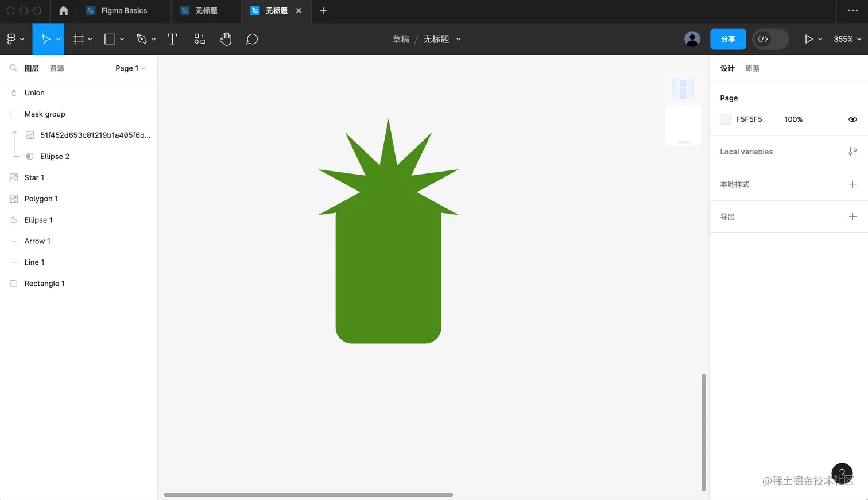Select the Ellipse 2 layer
The height and width of the screenshot is (500, 868).
[x=79, y=157]
